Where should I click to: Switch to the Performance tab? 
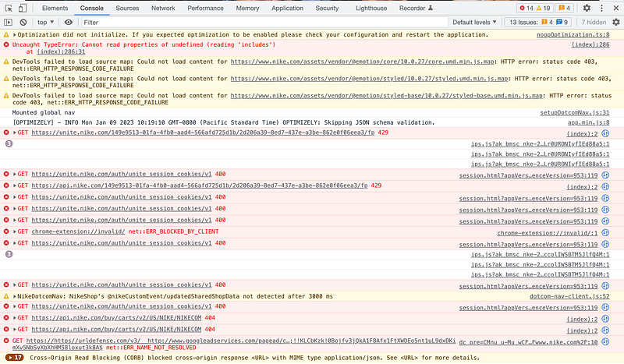[205, 8]
